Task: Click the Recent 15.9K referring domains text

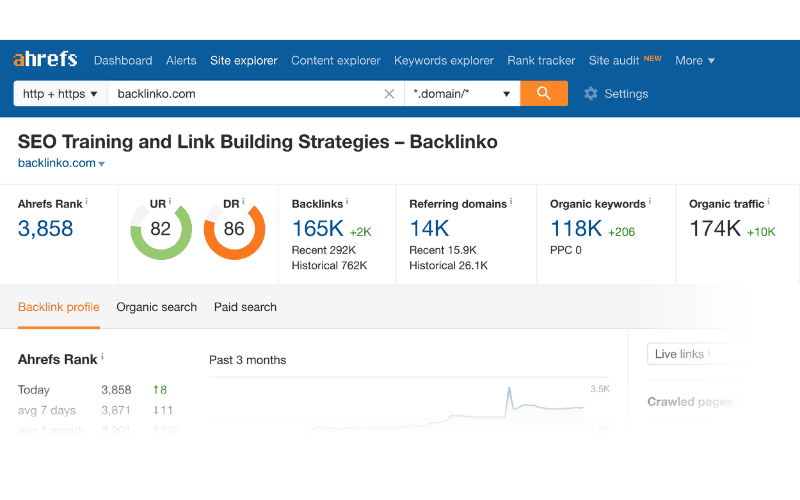Action: (x=443, y=250)
